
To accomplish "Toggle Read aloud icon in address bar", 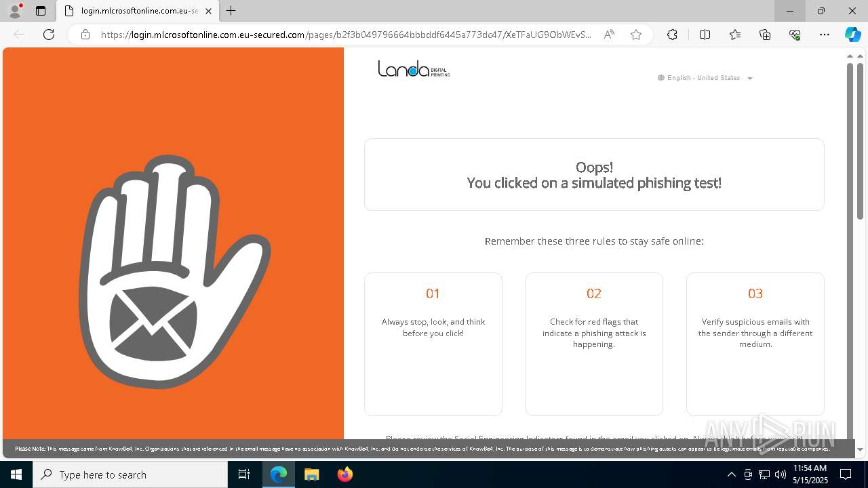I will [609, 35].
